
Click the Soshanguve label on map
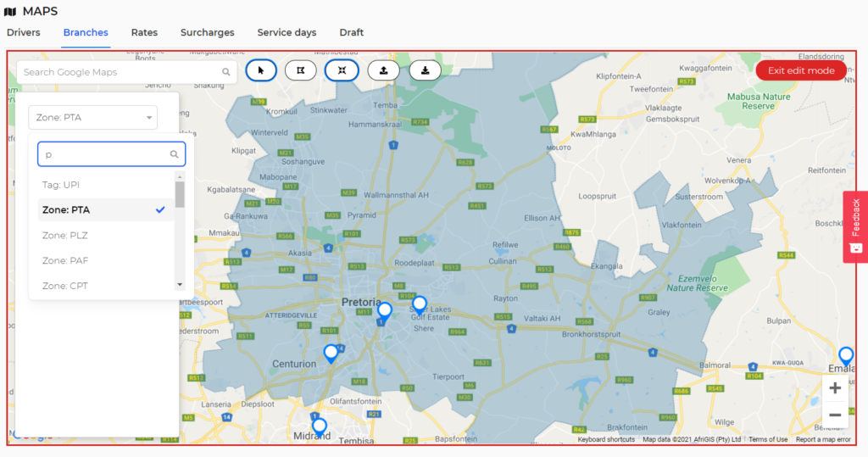tap(303, 162)
